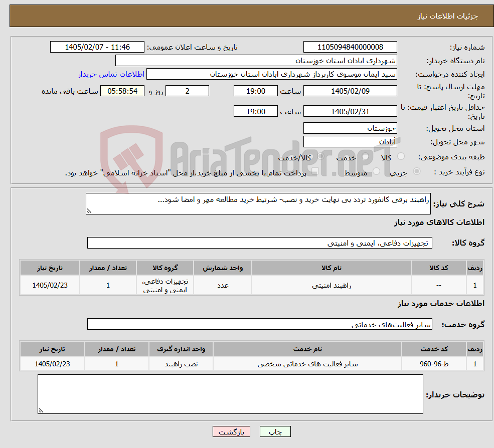494x448 pixels.
Task: Select the جزیی purchase type radio
Action: [417, 171]
